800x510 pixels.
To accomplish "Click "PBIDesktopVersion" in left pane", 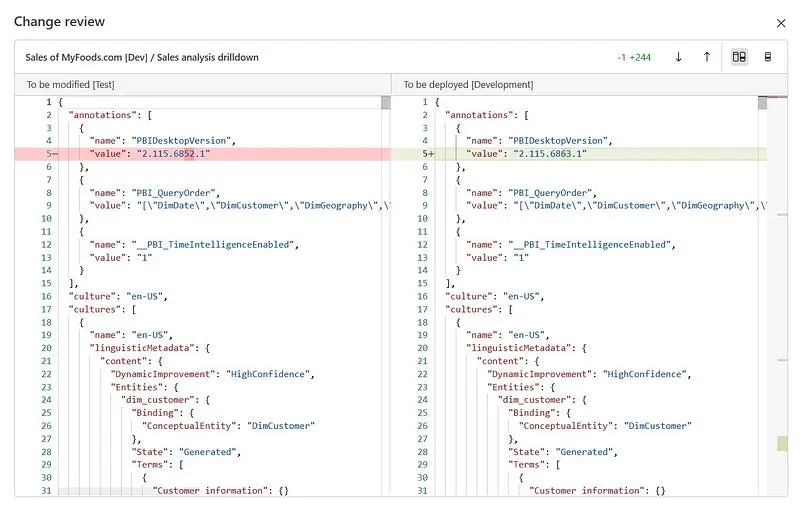I will (x=181, y=141).
